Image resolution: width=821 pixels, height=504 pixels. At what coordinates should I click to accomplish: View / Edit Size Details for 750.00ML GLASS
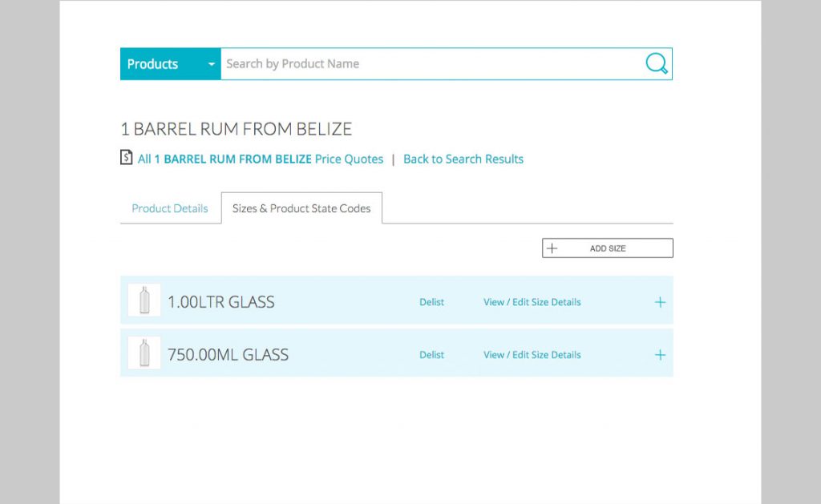(x=532, y=355)
